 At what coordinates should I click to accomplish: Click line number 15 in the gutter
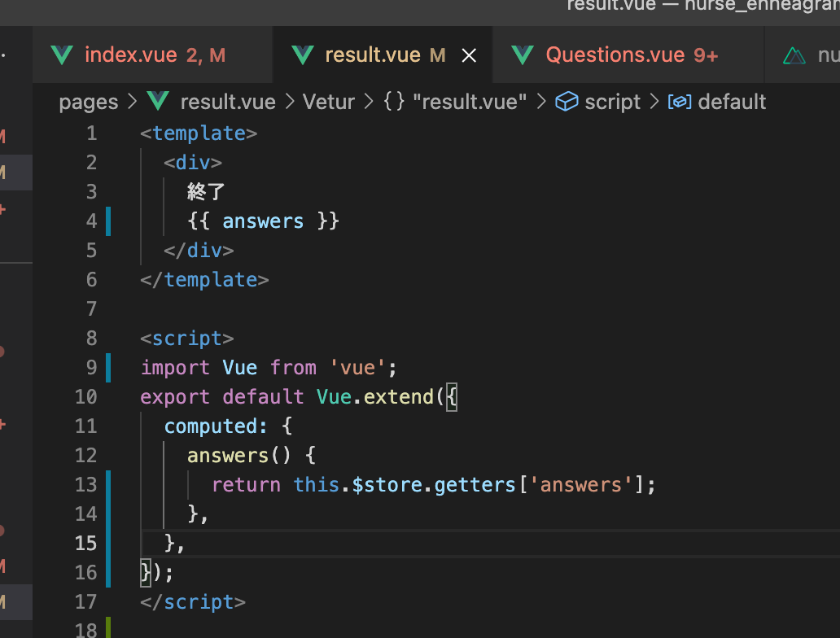coord(85,543)
